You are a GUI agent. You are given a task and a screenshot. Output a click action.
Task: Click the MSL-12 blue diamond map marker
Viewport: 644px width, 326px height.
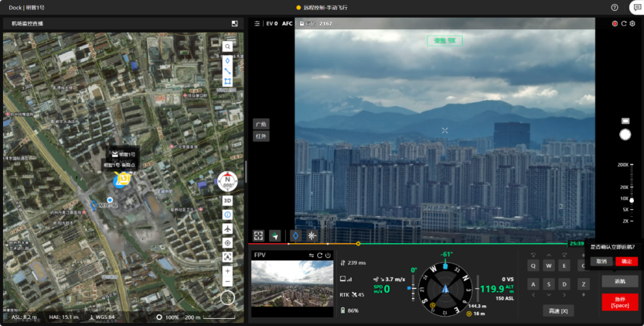(94, 205)
